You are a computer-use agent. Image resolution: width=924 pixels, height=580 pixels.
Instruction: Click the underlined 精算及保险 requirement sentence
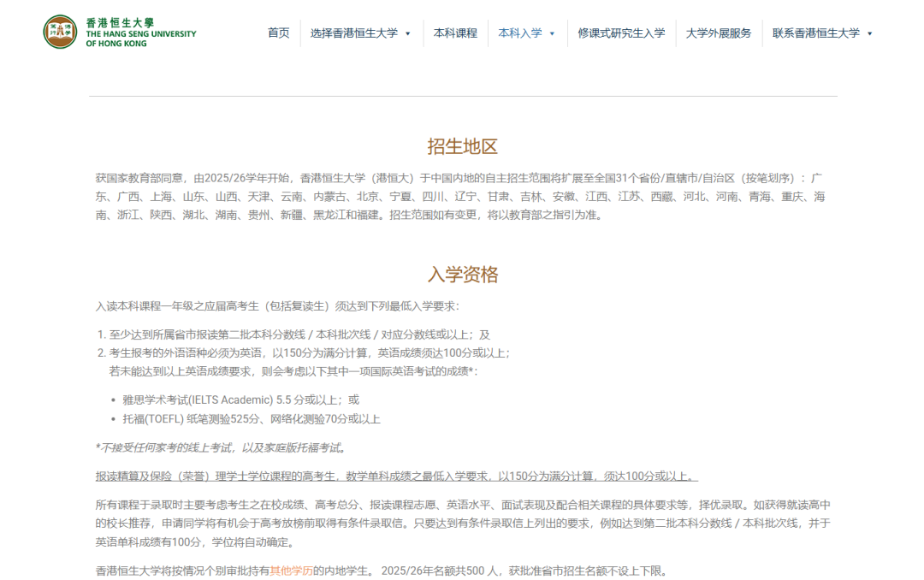[397, 476]
